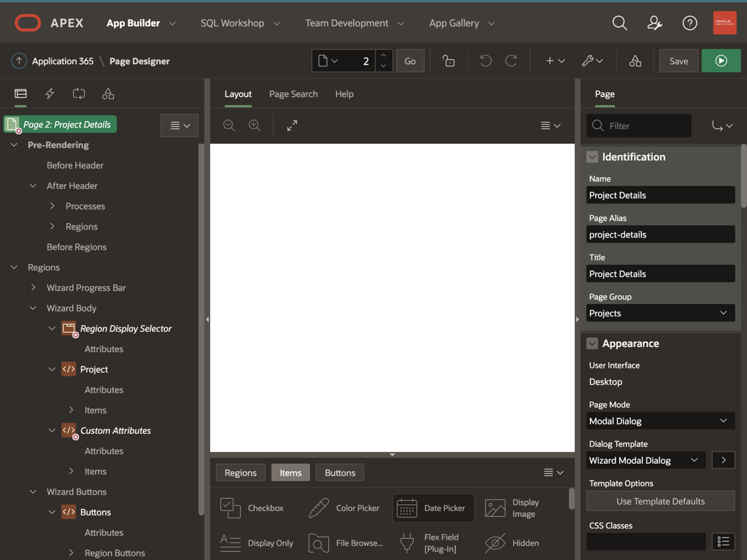The width and height of the screenshot is (747, 560).
Task: Pick the File Browse item from gallery
Action: pos(344,542)
